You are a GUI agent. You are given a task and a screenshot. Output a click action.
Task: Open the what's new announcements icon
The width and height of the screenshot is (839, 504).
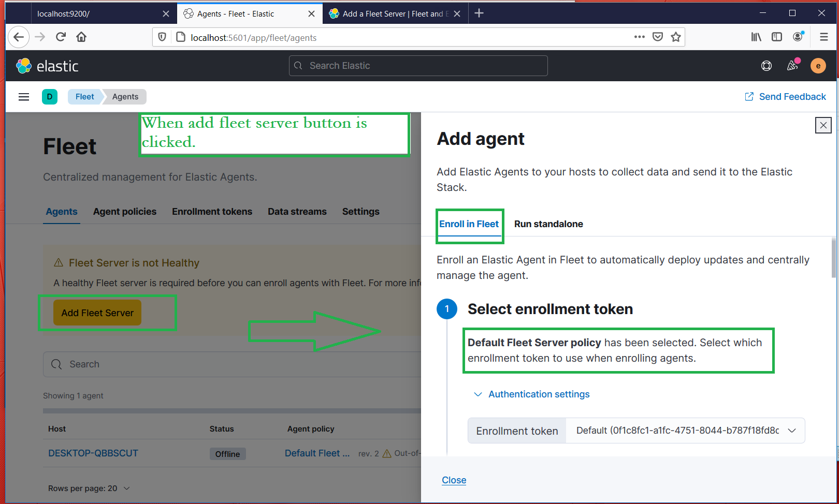(792, 66)
